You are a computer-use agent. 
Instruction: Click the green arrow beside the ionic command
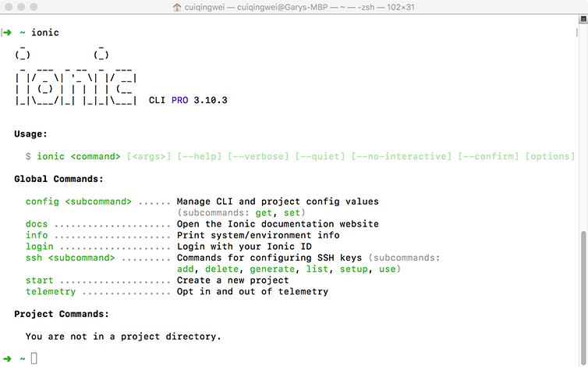pyautogui.click(x=6, y=33)
